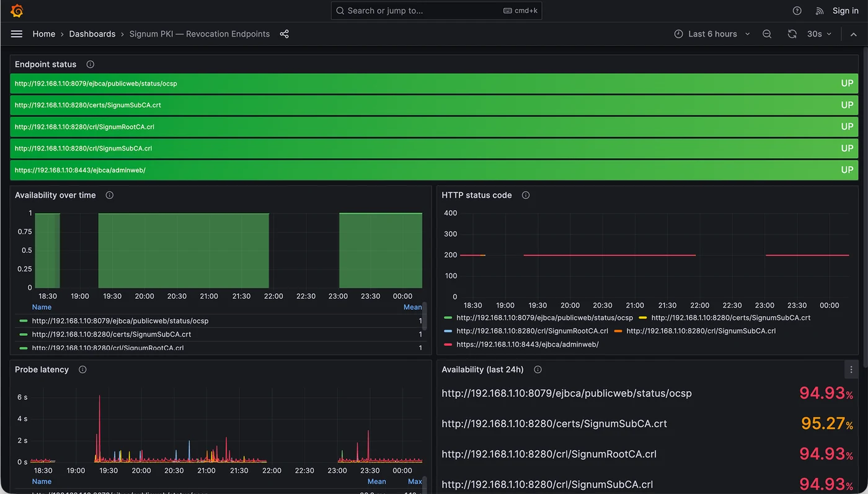Click certs/SignumSubCA.crt in last 24h panel
868x494 pixels.
tap(554, 424)
